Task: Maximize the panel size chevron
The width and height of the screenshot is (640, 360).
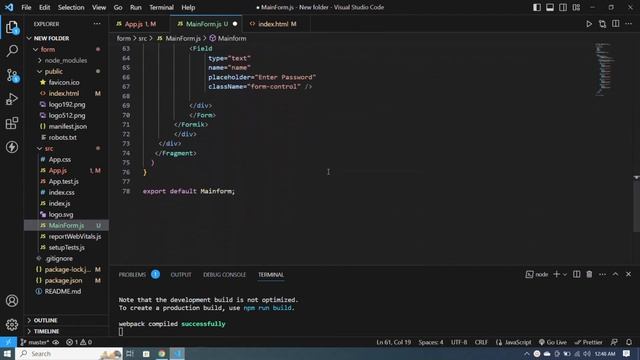Action: click(x=616, y=274)
